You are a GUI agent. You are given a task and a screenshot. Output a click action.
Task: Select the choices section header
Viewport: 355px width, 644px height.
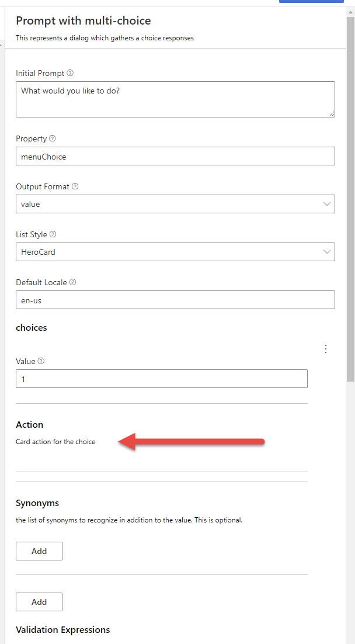[x=31, y=327]
